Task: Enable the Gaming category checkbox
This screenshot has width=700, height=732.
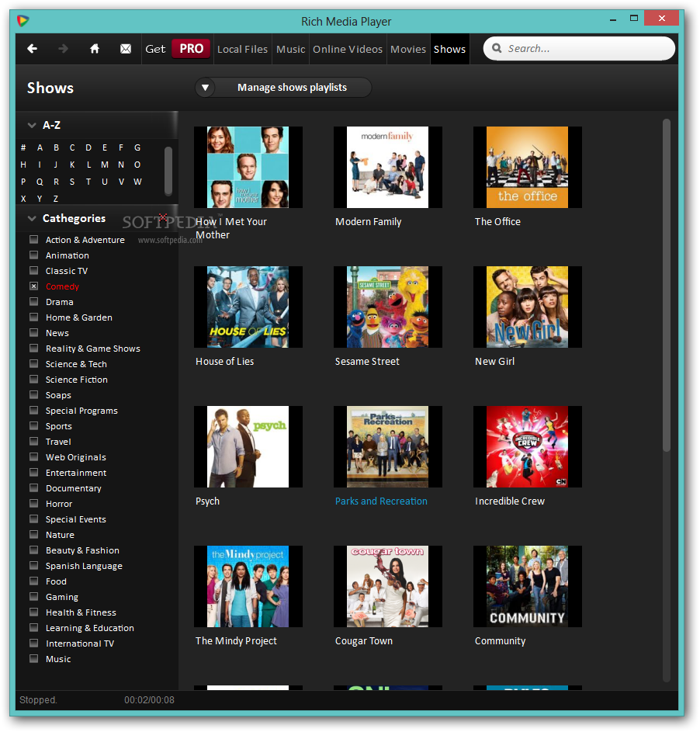Action: pyautogui.click(x=33, y=597)
